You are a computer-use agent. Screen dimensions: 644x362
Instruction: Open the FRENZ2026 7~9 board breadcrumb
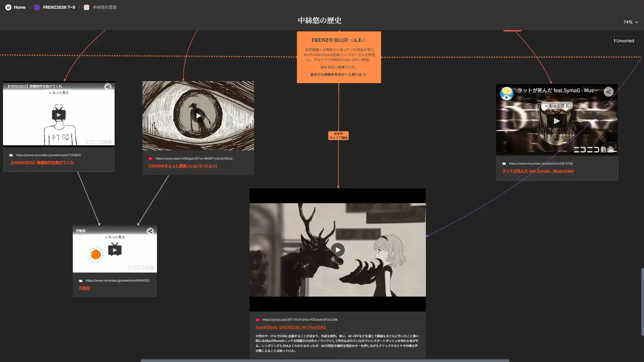click(x=59, y=7)
